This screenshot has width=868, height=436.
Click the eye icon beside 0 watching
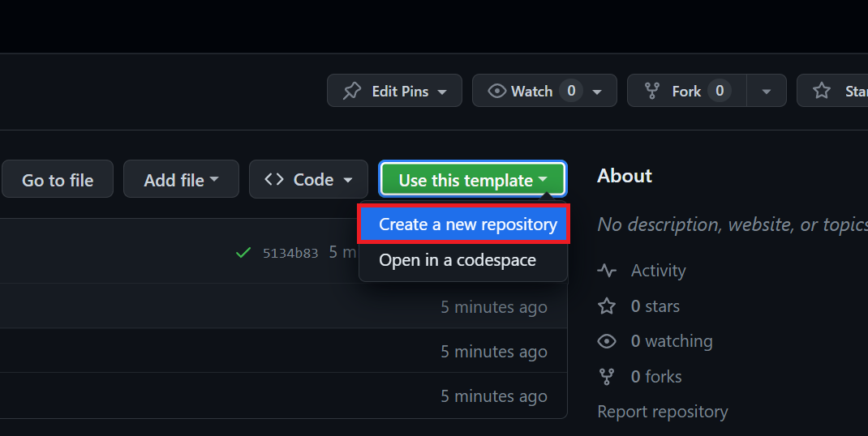coord(607,341)
